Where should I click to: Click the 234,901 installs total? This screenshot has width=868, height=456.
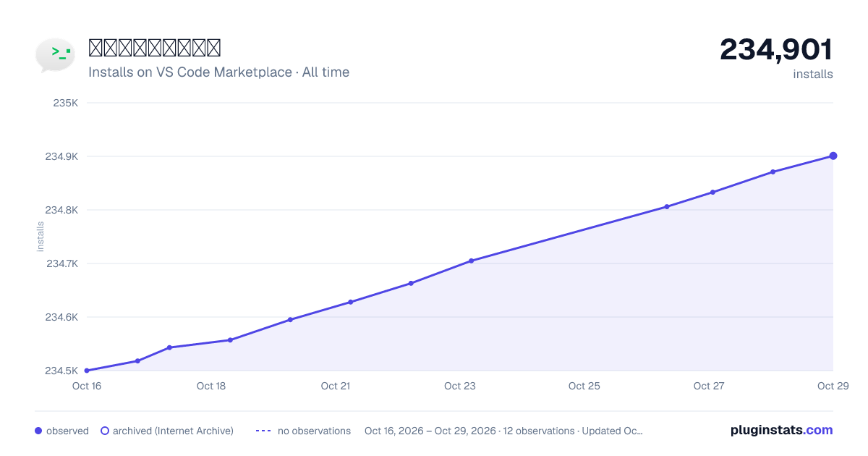coord(776,50)
